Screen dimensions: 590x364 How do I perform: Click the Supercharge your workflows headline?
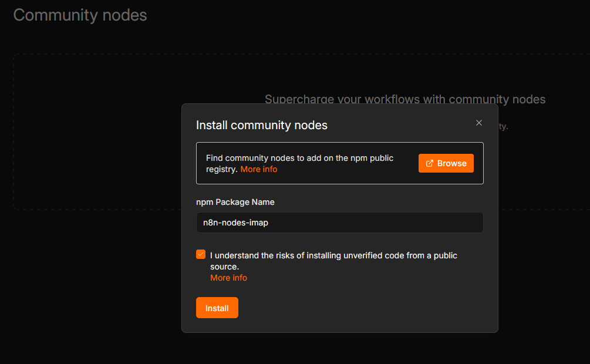pyautogui.click(x=405, y=99)
